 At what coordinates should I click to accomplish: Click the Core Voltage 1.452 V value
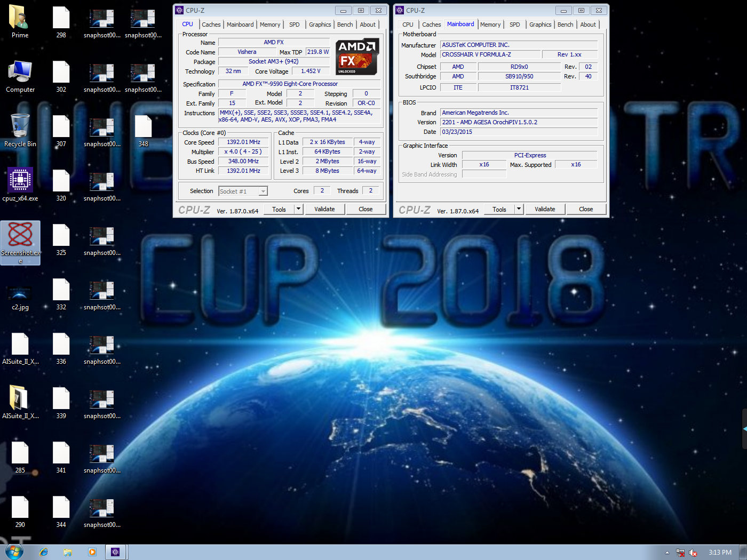tap(311, 71)
